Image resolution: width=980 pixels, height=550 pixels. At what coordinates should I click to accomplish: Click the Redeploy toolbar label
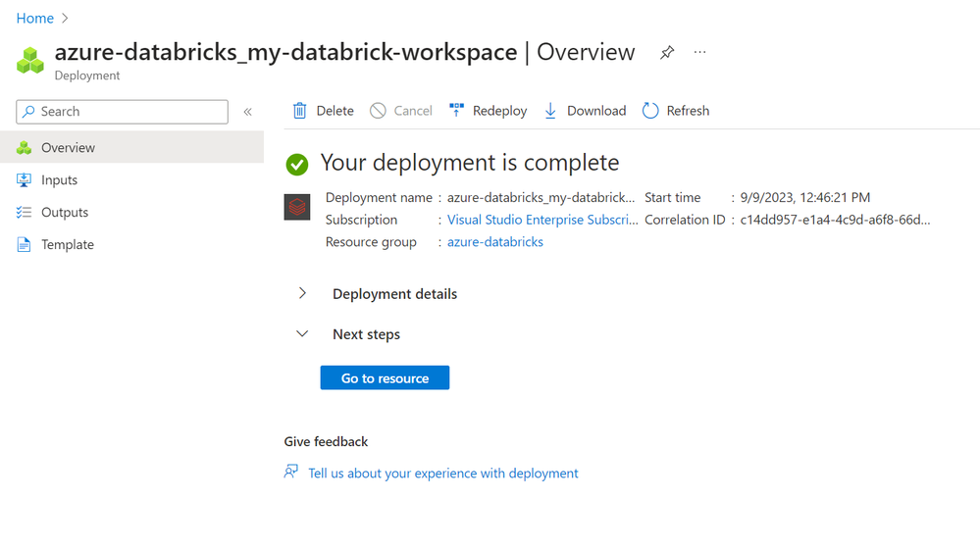(x=499, y=111)
